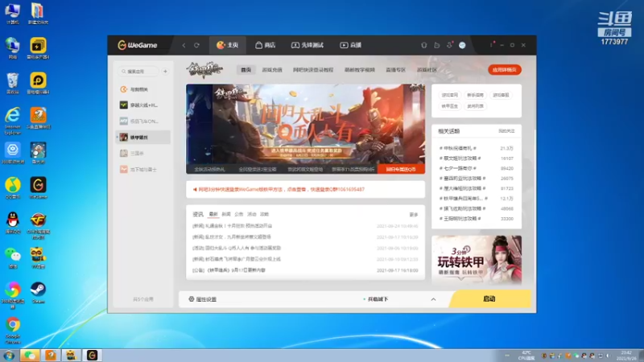Select the NZ racing game in sidebar
The width and height of the screenshot is (644, 362).
point(143,121)
